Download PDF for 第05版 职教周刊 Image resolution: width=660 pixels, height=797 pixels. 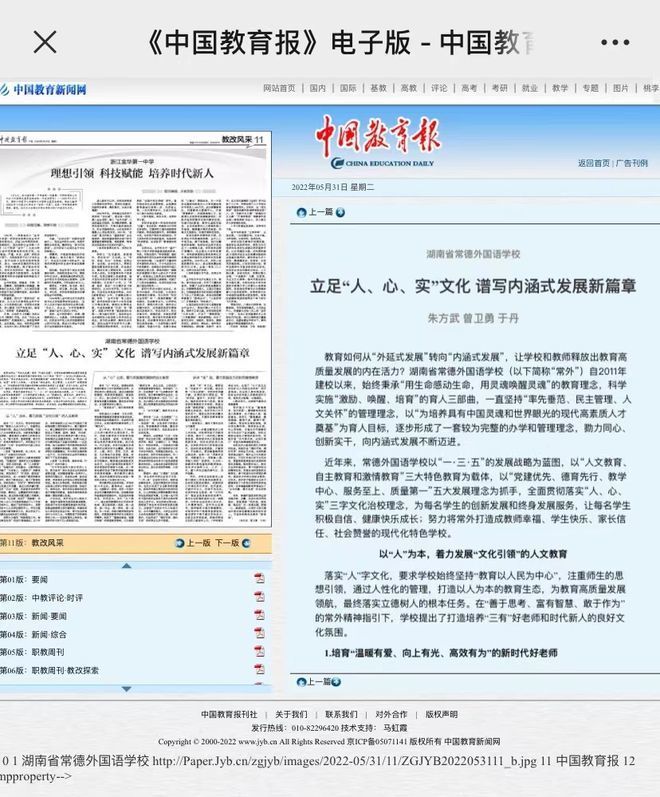click(x=259, y=651)
